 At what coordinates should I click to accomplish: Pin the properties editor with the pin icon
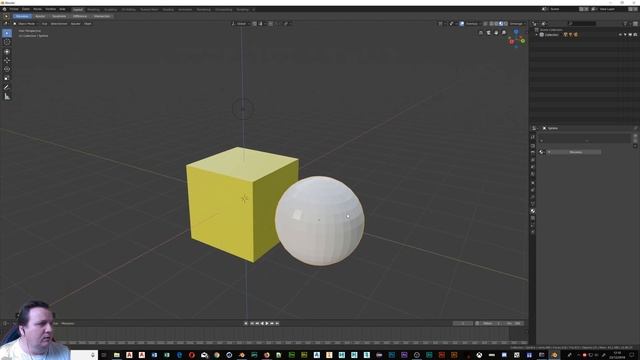(635, 128)
